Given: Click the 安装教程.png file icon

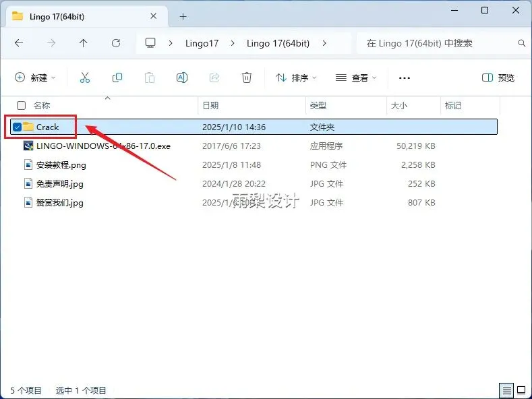Looking at the screenshot, I should pyautogui.click(x=28, y=165).
